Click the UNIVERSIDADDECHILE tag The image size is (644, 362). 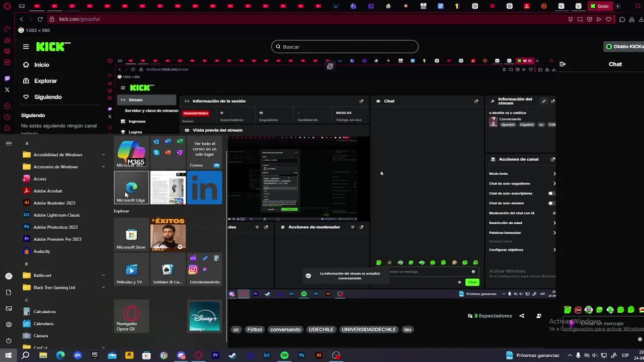[369, 330]
